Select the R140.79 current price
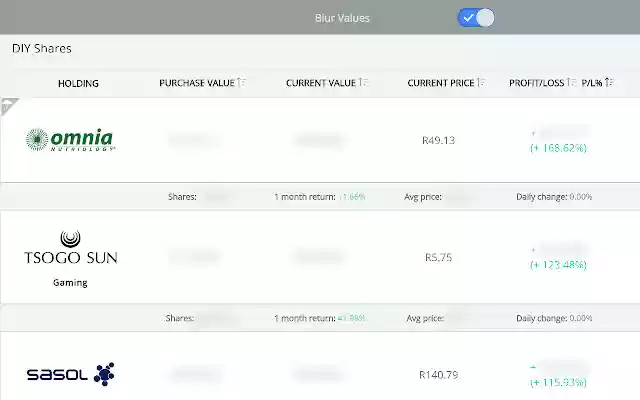The width and height of the screenshot is (640, 400). [438, 375]
